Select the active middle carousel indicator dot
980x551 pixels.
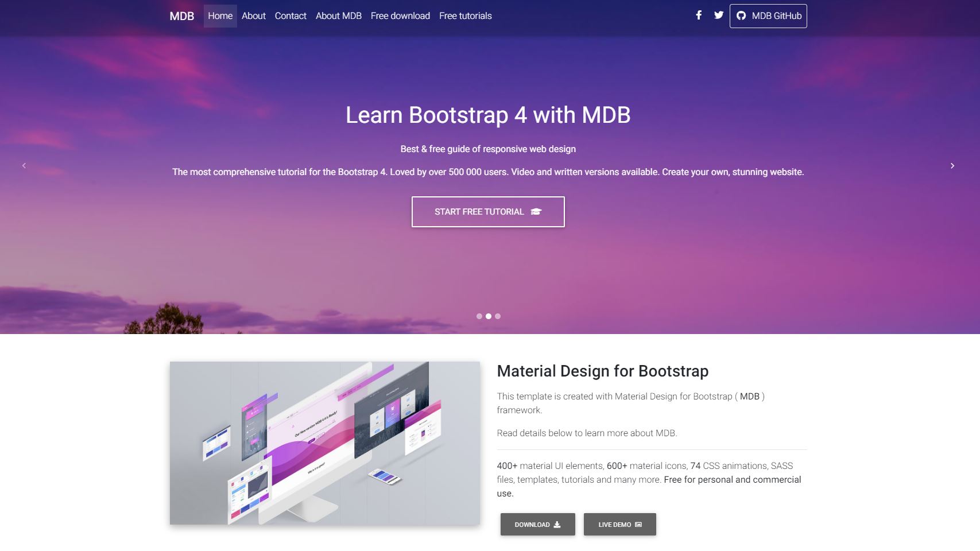tap(489, 316)
